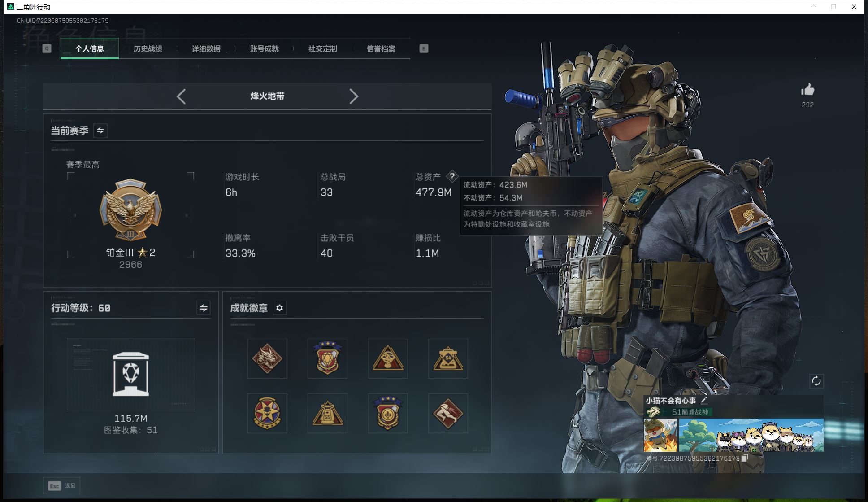Image resolution: width=868 pixels, height=502 pixels.
Task: Open the 信誉档案 tab
Action: pyautogui.click(x=381, y=49)
